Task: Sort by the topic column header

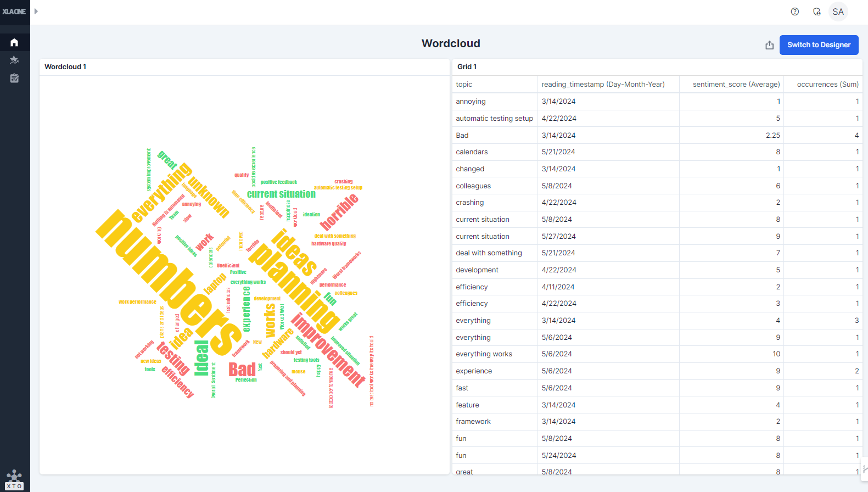Action: tap(464, 84)
